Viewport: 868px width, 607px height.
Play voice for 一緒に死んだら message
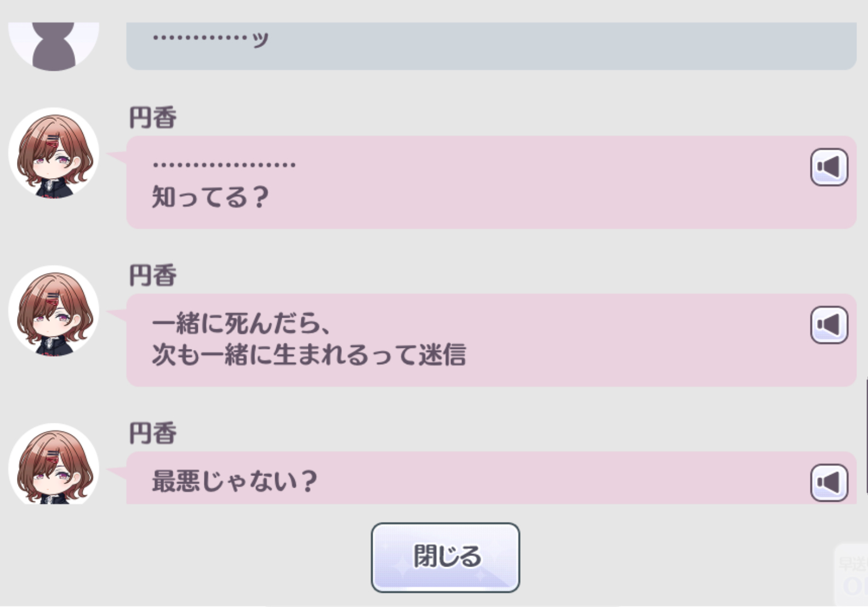829,325
